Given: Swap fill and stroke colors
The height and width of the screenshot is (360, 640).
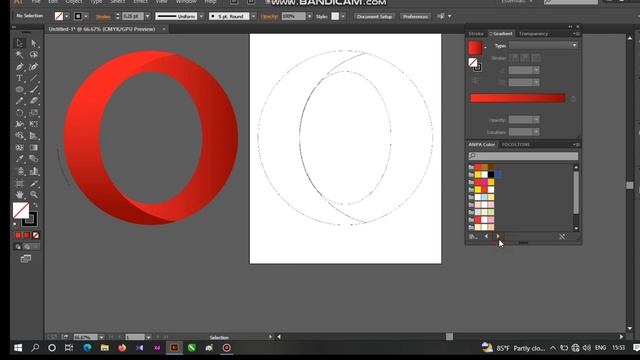Looking at the screenshot, I should 36,205.
